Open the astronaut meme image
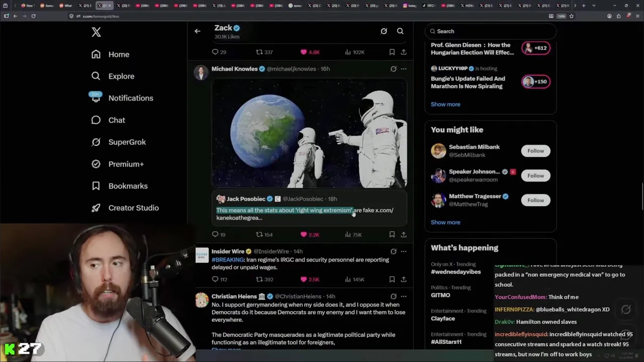 pyautogui.click(x=309, y=133)
